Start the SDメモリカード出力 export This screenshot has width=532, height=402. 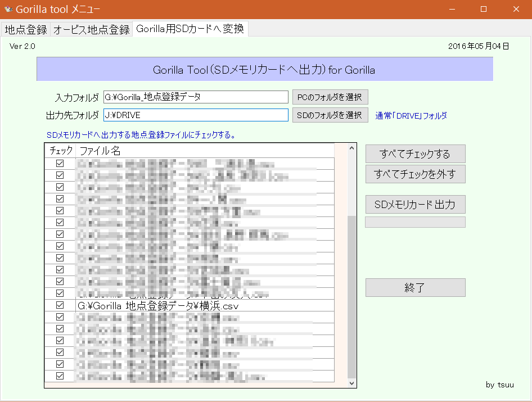click(x=415, y=205)
